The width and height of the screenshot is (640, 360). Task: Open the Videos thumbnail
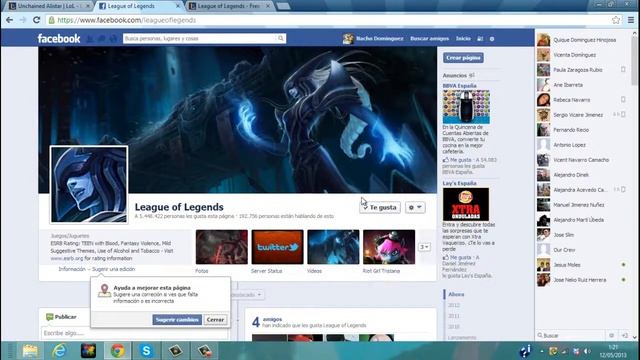click(x=333, y=247)
